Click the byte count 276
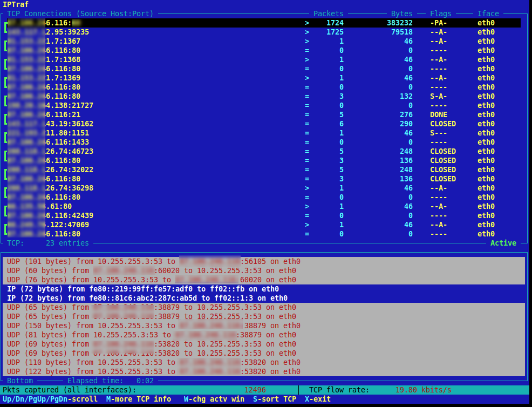532x407 pixels. click(x=406, y=114)
